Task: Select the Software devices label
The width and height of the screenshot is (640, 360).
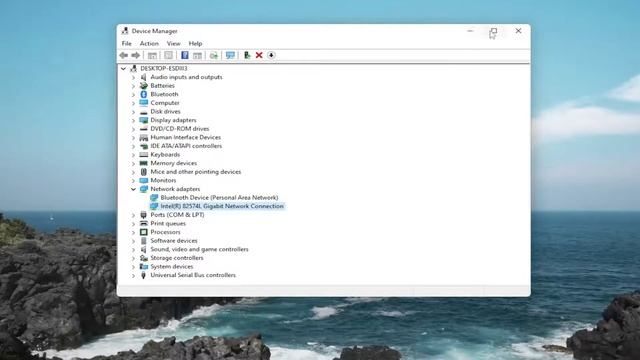Action: (x=174, y=241)
